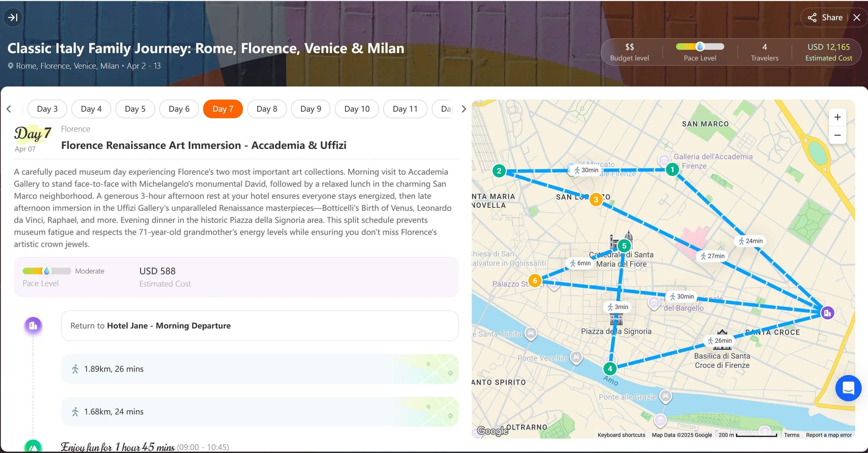868x453 pixels.
Task: Expand the 1.89km, 26 mins walking segment
Action: [x=260, y=369]
